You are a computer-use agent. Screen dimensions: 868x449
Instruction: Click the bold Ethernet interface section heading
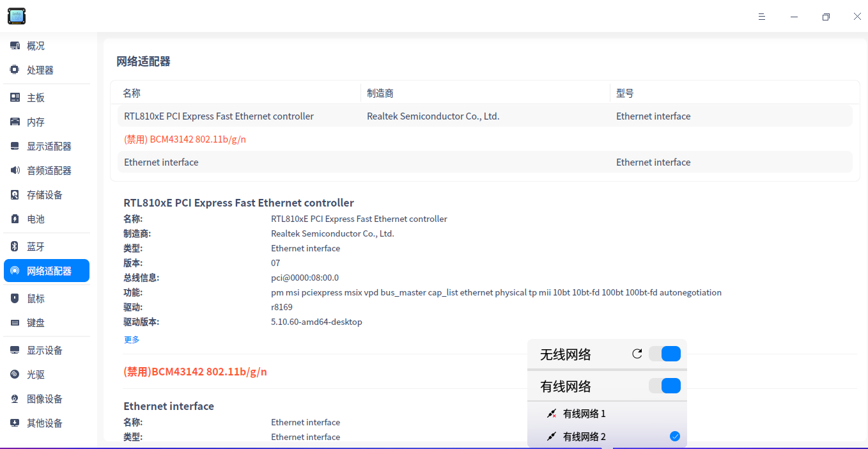(169, 406)
